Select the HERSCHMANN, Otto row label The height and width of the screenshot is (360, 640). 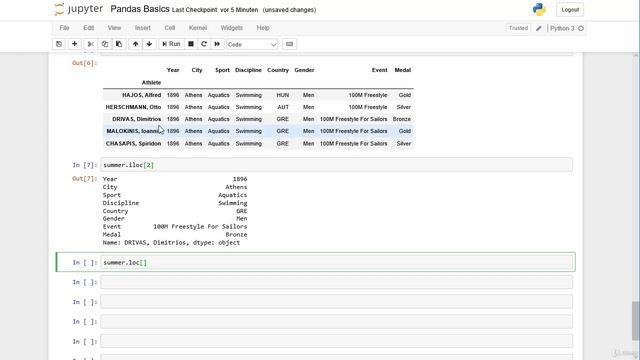click(x=133, y=107)
